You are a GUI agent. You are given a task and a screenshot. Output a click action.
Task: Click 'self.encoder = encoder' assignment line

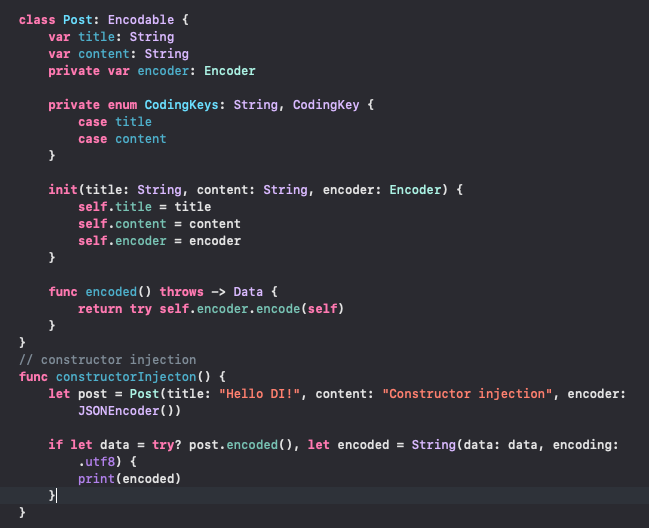coord(159,240)
